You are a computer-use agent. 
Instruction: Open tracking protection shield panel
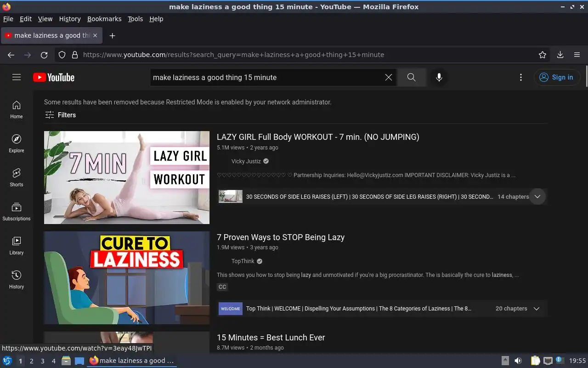(x=62, y=55)
